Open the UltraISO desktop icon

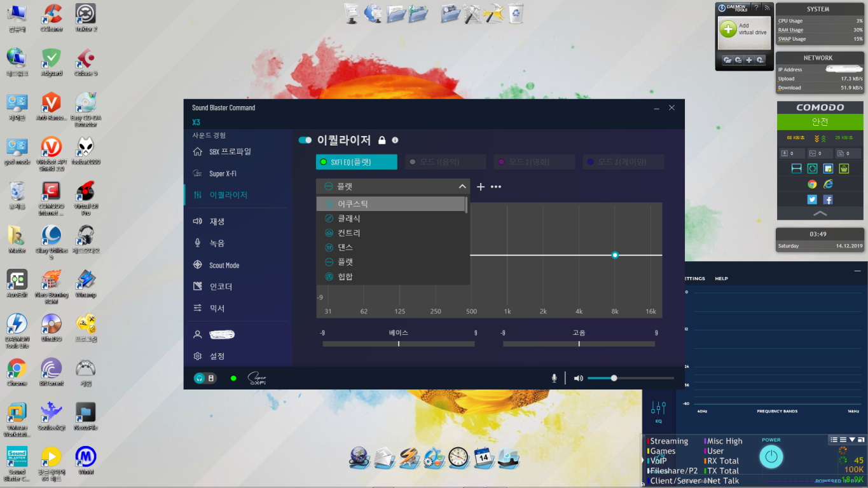click(x=51, y=328)
